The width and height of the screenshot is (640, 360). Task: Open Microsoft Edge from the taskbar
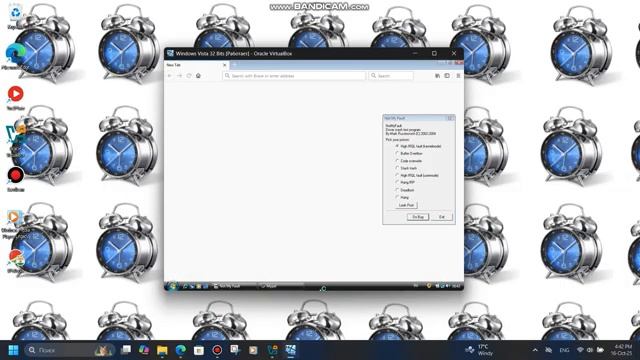(x=180, y=350)
